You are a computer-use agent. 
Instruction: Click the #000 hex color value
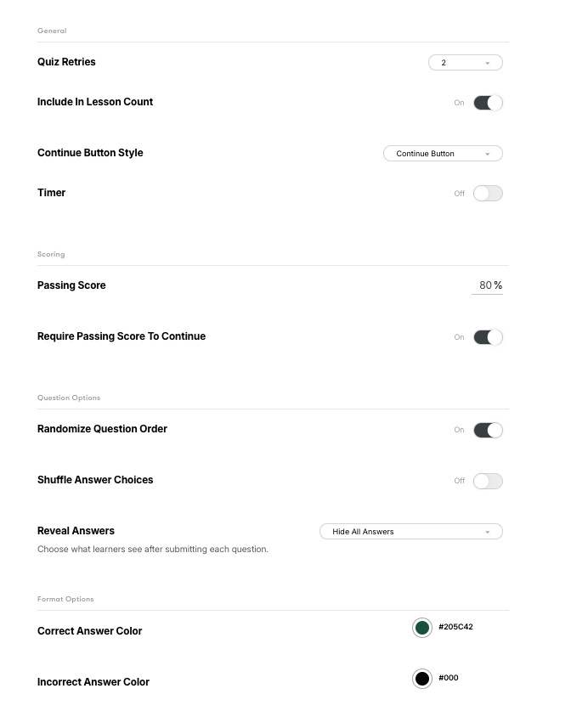449,678
